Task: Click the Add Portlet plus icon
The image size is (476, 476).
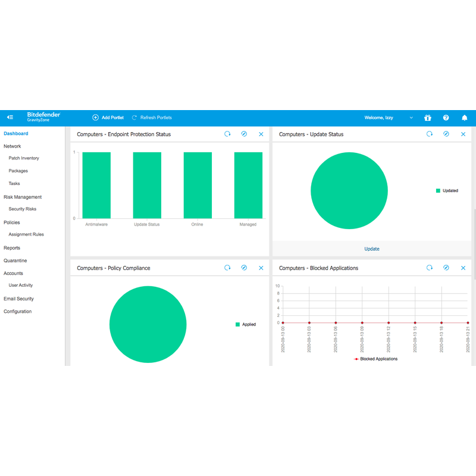Action: click(95, 118)
